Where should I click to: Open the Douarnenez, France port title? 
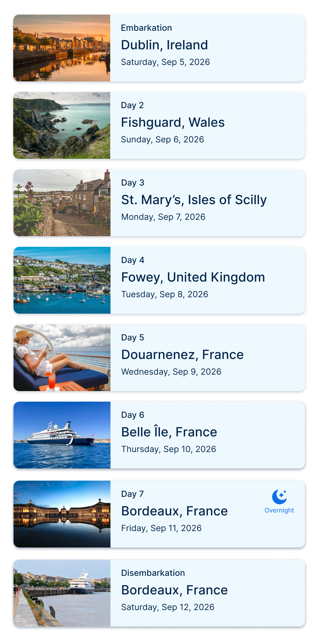pyautogui.click(x=182, y=354)
